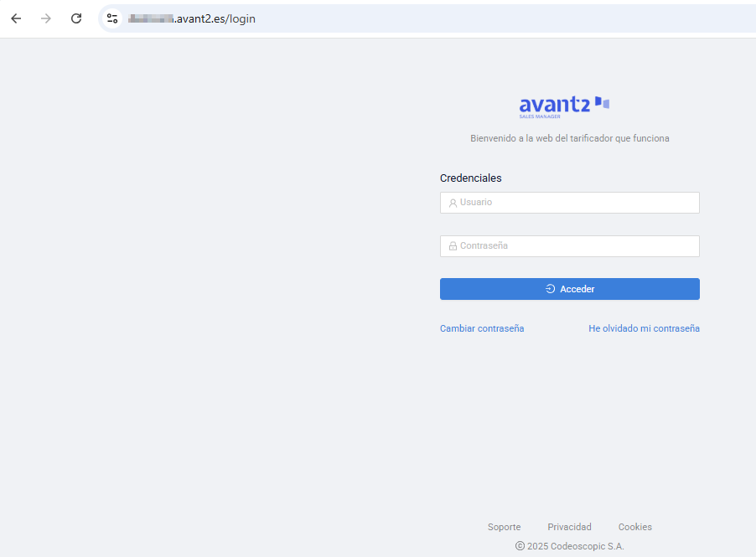This screenshot has width=756, height=557.
Task: Open the Soporte footer link
Action: (504, 527)
